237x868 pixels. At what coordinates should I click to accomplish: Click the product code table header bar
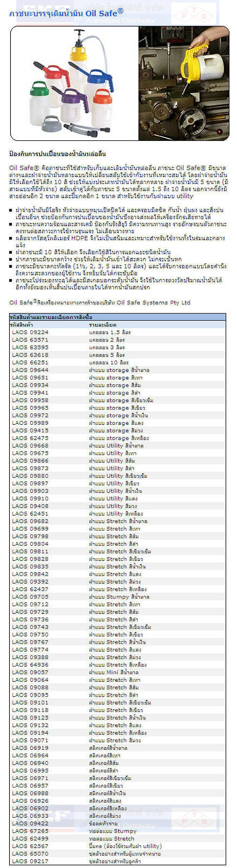point(117,317)
